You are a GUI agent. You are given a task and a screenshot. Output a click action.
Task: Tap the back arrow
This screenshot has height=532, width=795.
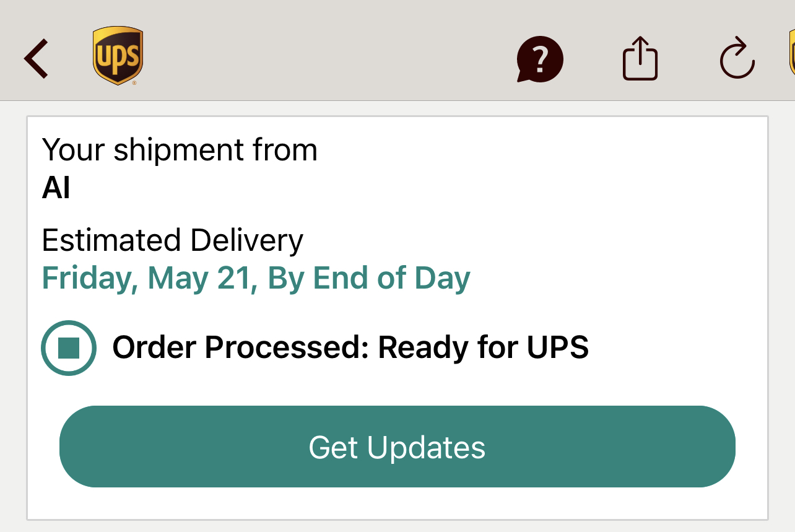coord(36,59)
